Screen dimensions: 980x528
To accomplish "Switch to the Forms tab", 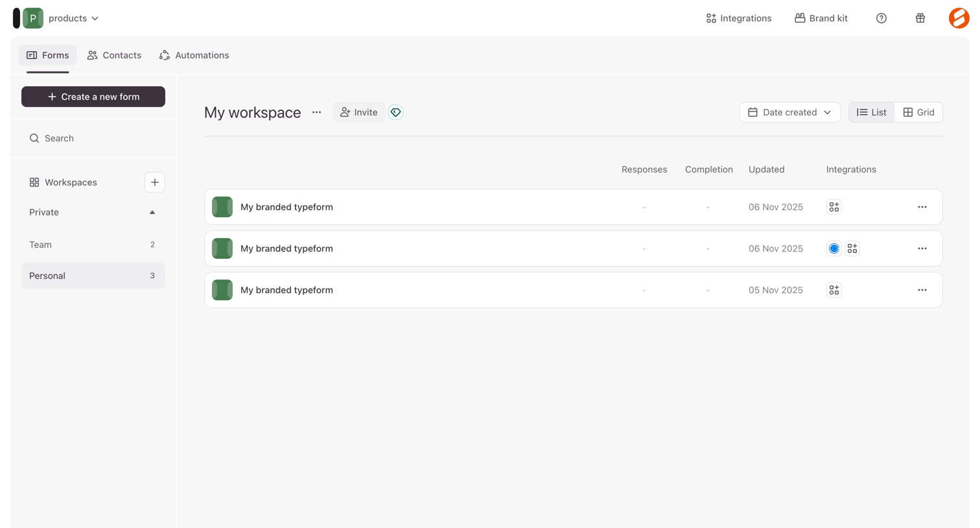I will pos(47,55).
